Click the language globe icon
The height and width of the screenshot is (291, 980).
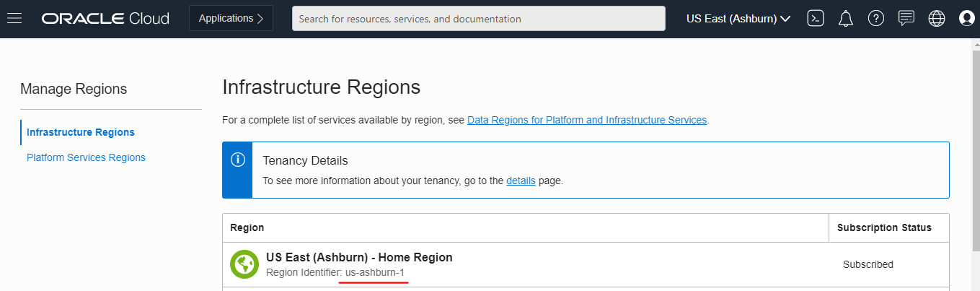tap(937, 19)
